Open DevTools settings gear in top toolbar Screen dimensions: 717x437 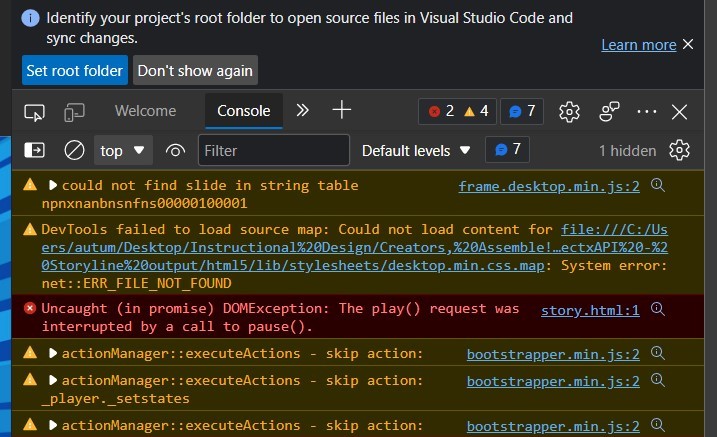click(x=569, y=112)
